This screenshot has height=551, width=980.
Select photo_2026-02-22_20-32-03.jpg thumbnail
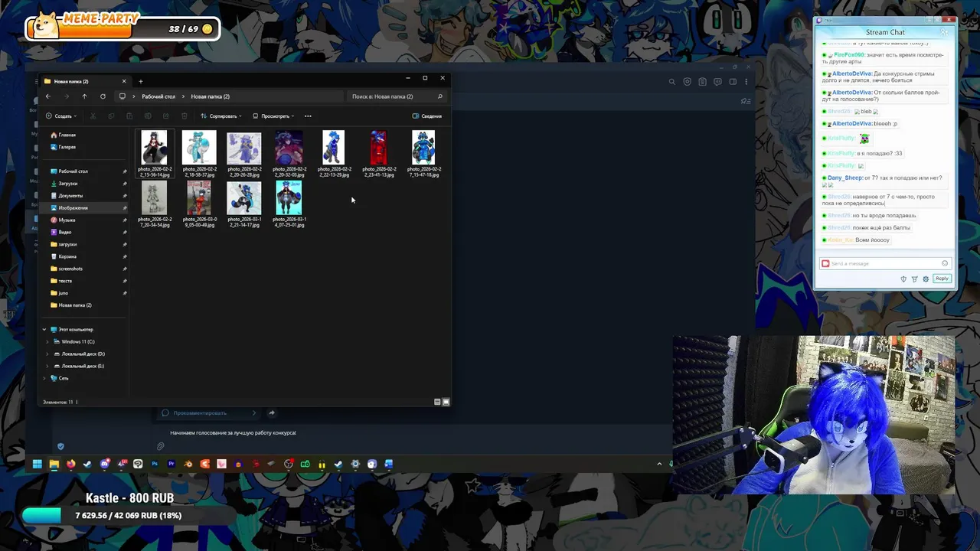pos(289,148)
